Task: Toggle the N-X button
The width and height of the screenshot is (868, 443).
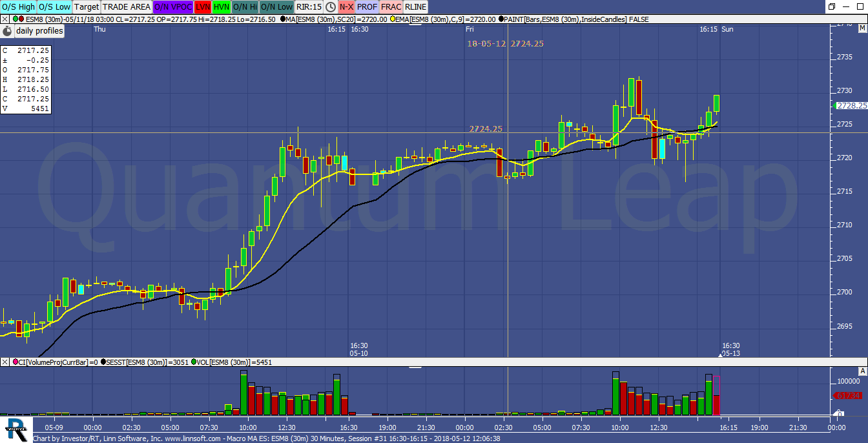Action: [x=346, y=7]
